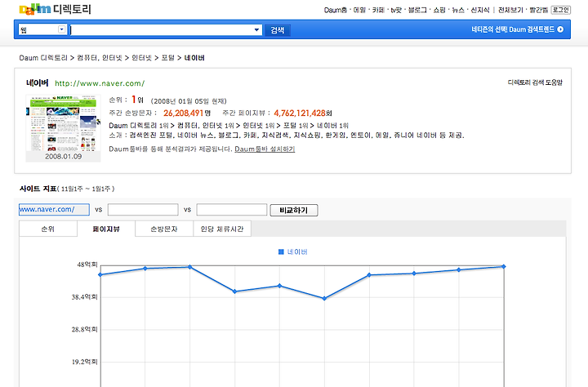The width and height of the screenshot is (588, 387).
Task: Click the 검색 search button
Action: pyautogui.click(x=278, y=30)
